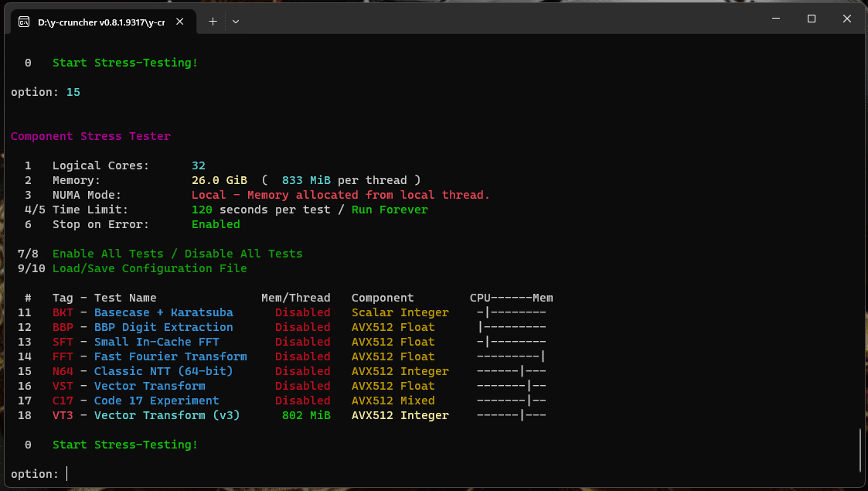This screenshot has height=491, width=868.
Task: Click the 'Component' column header
Action: 383,298
